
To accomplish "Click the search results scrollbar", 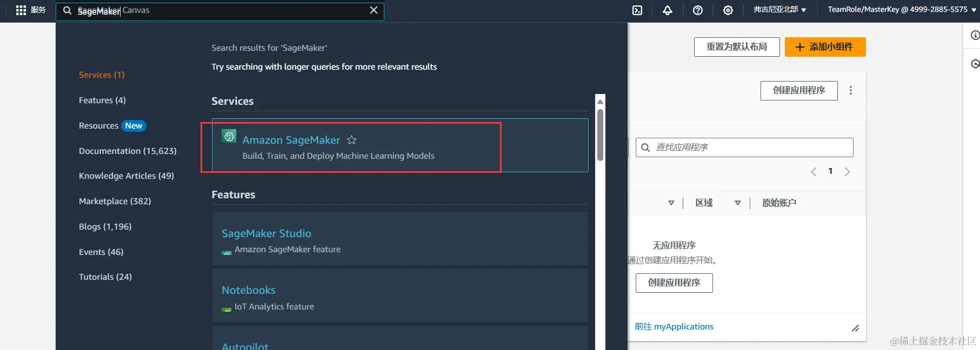I will 600,135.
